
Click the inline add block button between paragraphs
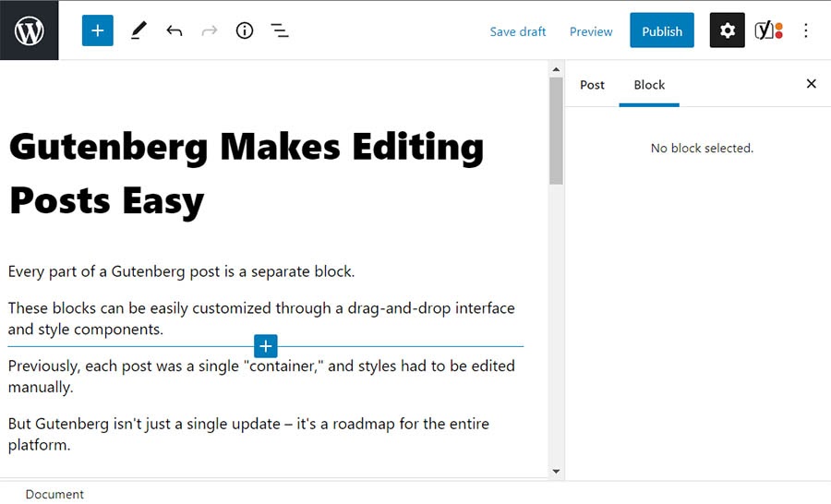click(265, 346)
